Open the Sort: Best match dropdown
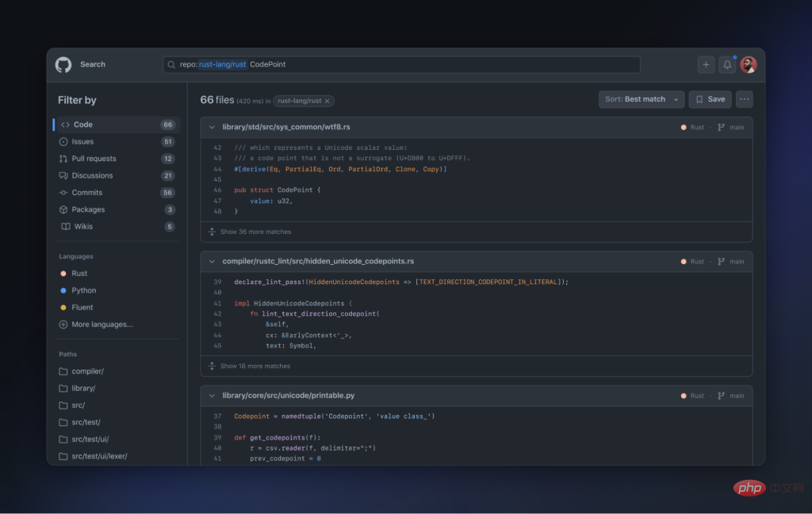 tap(641, 99)
